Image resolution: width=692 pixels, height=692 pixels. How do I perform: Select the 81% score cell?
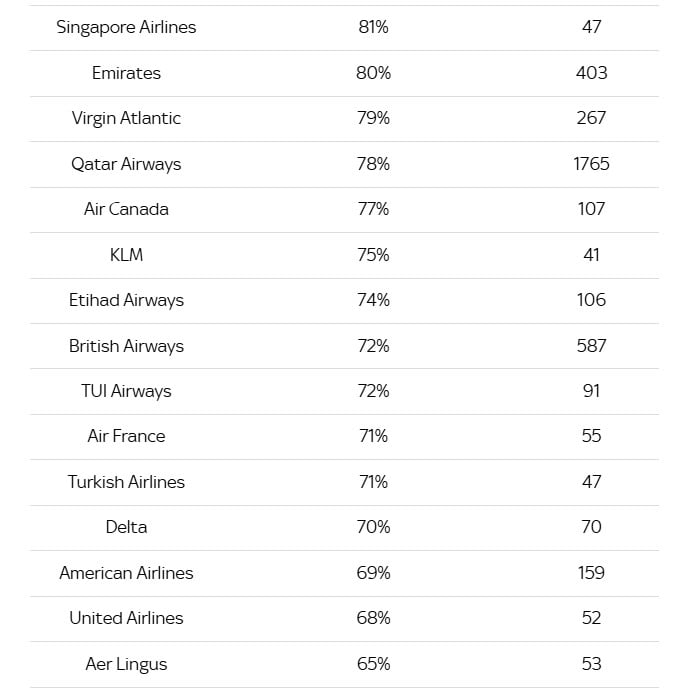coord(373,27)
